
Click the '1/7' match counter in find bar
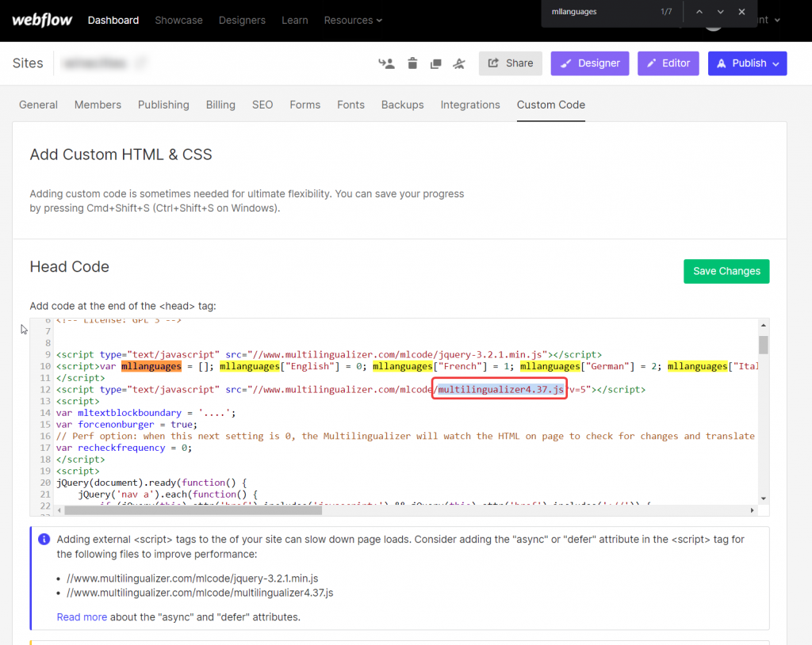tap(666, 11)
